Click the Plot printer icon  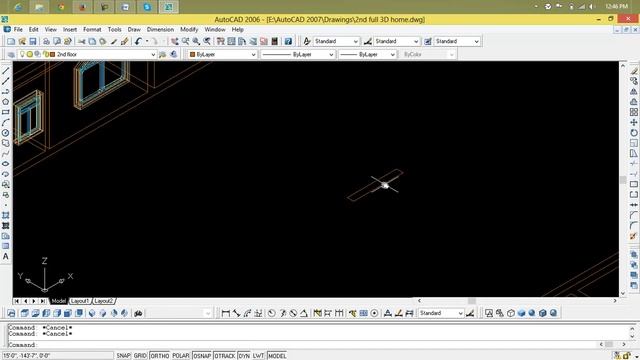46,41
